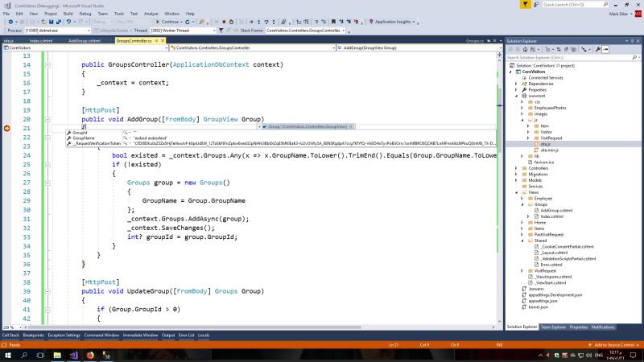Collapse the wwwroot folder node
Image resolution: width=644 pixels, height=362 pixels.
[516, 96]
